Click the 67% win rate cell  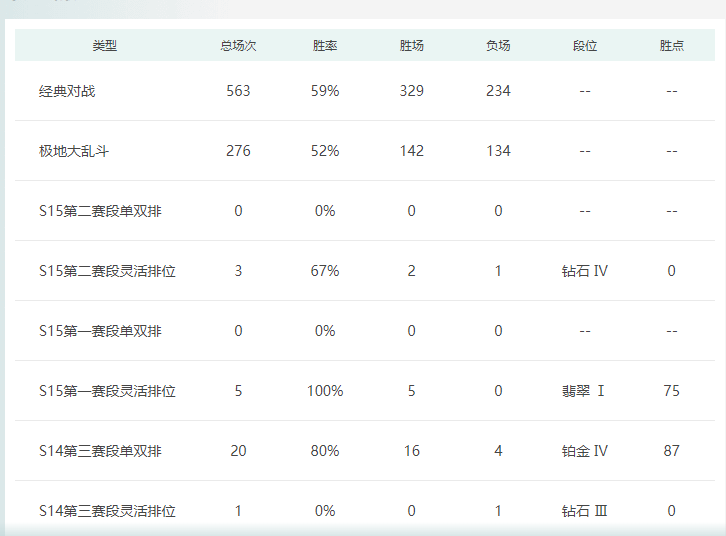[325, 271]
